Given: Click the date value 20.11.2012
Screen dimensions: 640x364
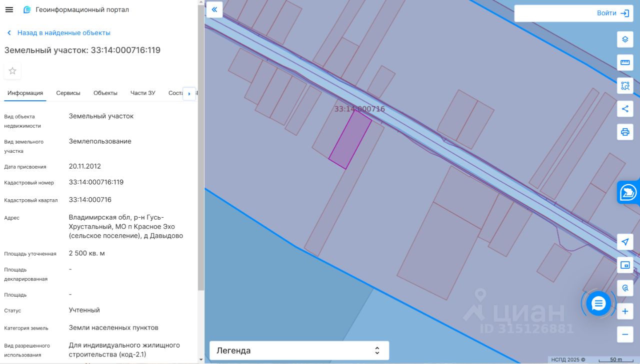Looking at the screenshot, I should [85, 166].
